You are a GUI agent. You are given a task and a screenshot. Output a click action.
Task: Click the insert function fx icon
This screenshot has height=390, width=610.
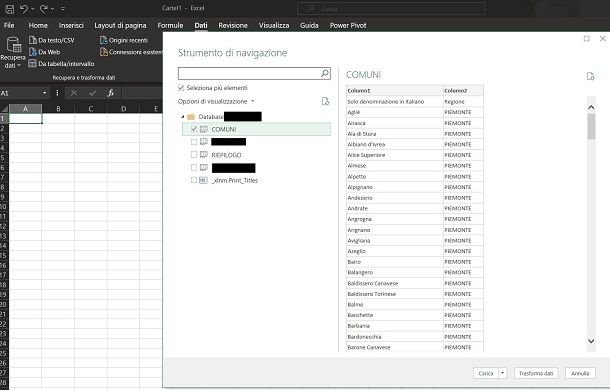[111, 93]
